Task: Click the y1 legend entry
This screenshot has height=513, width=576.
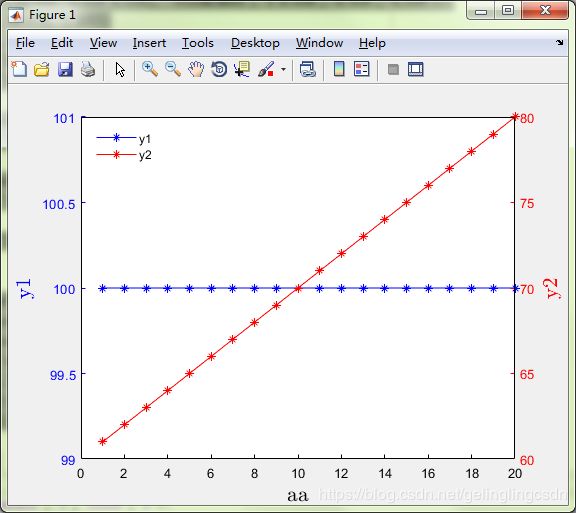Action: 124,138
